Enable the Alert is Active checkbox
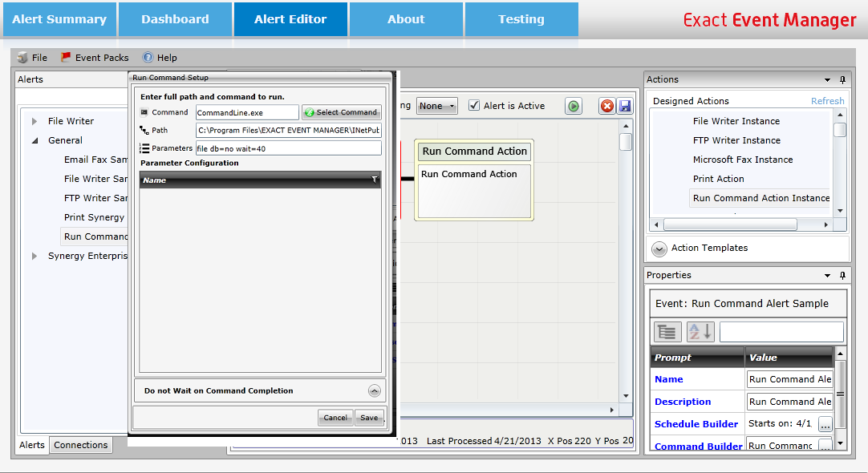868x473 pixels. tap(474, 105)
